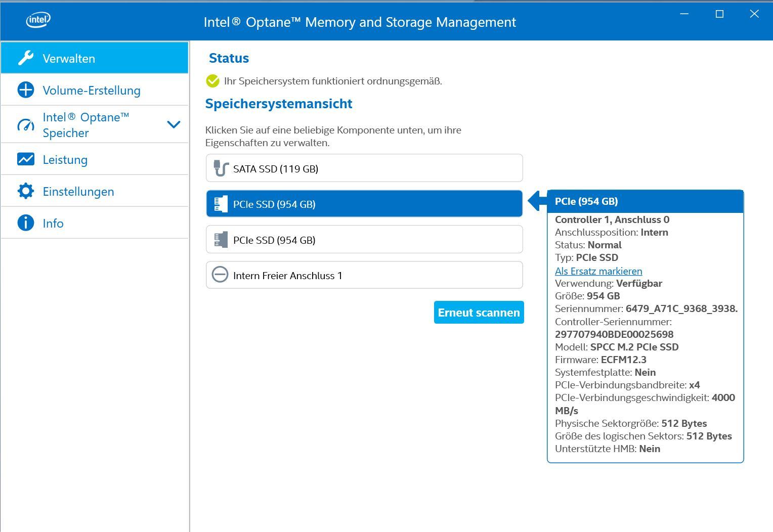This screenshot has height=532, width=773.
Task: Click the gear icon beside Einstellungen
Action: click(26, 191)
